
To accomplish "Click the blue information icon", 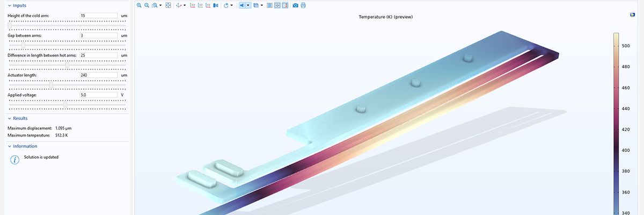I will coord(14,159).
